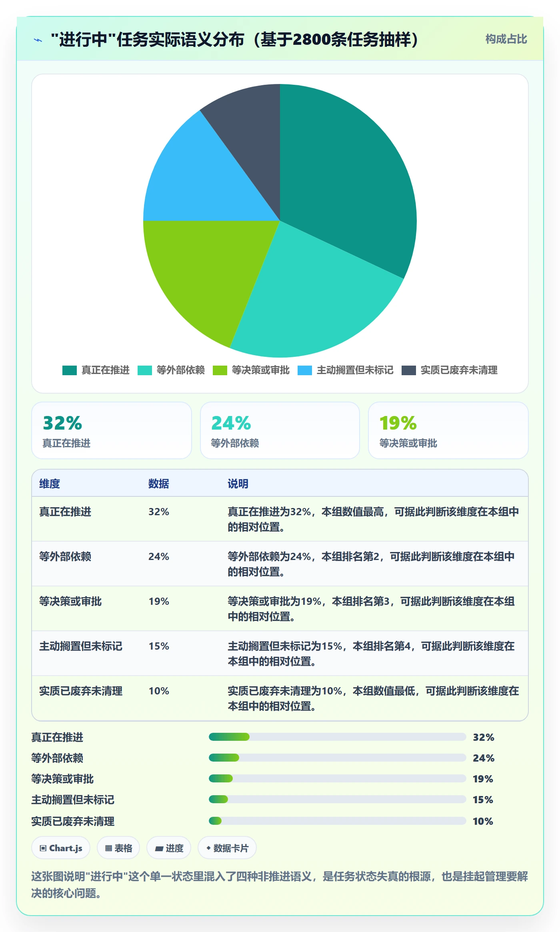560x932 pixels.
Task: Click the 32% value beside the progress bar
Action: 484,737
